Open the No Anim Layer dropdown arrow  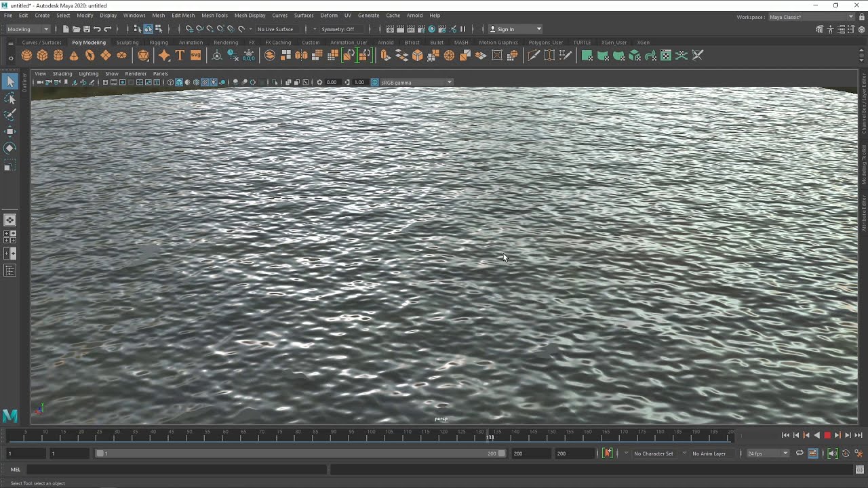[685, 453]
